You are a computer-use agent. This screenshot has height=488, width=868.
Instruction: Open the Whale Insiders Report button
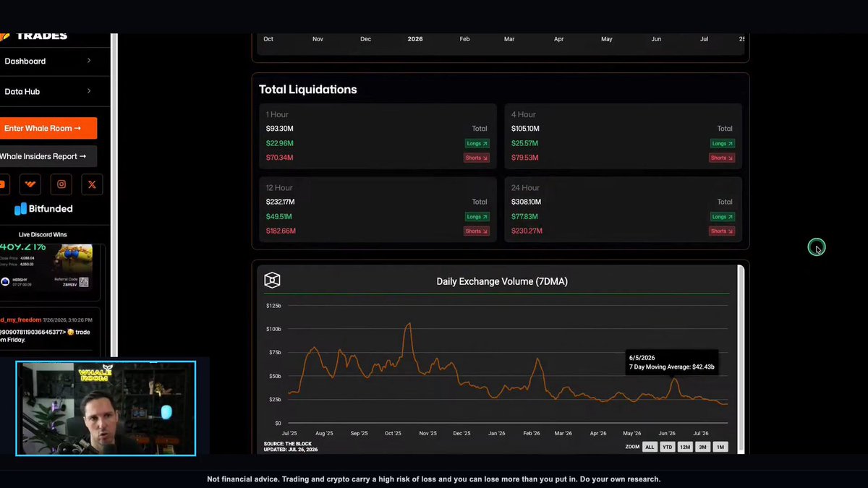(x=47, y=156)
